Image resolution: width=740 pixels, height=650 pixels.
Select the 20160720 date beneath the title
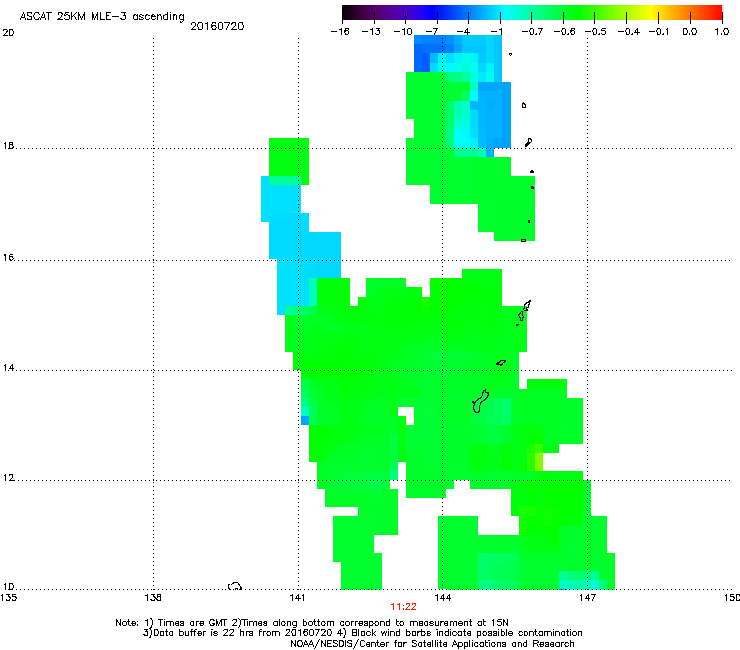(x=217, y=26)
